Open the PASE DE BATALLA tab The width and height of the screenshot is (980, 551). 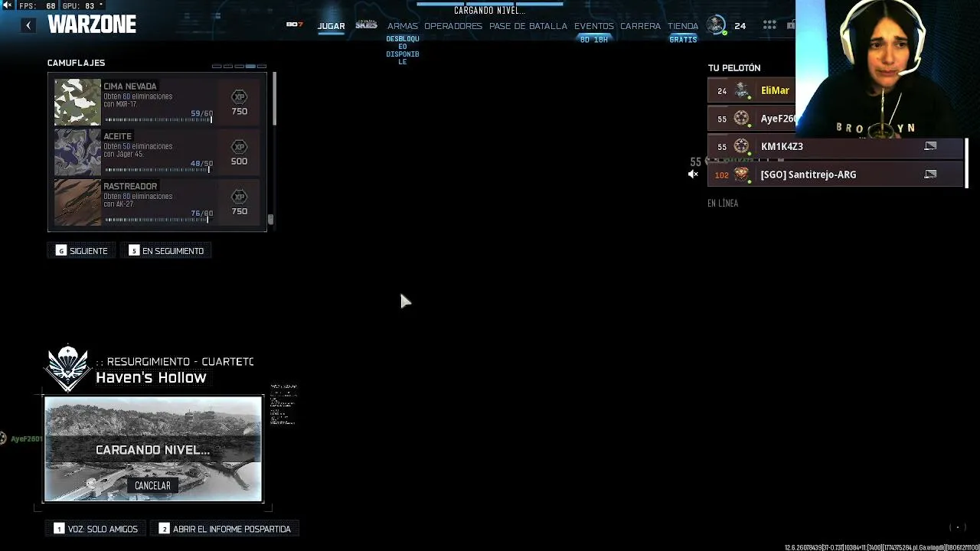point(528,26)
